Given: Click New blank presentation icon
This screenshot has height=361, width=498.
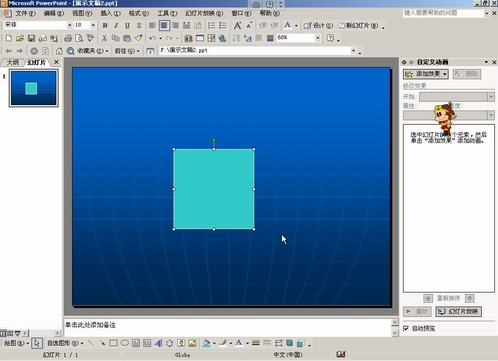Looking at the screenshot, I should tap(9, 38).
